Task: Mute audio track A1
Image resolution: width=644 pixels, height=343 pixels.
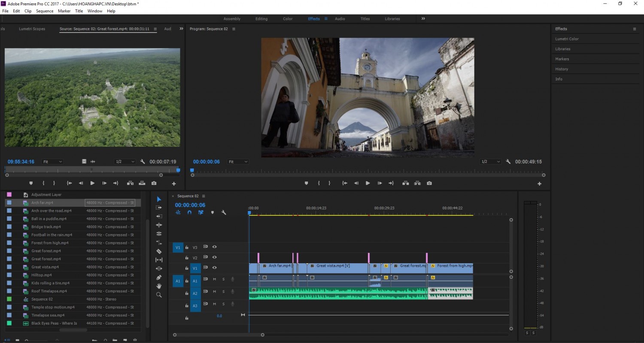Action: pos(214,279)
